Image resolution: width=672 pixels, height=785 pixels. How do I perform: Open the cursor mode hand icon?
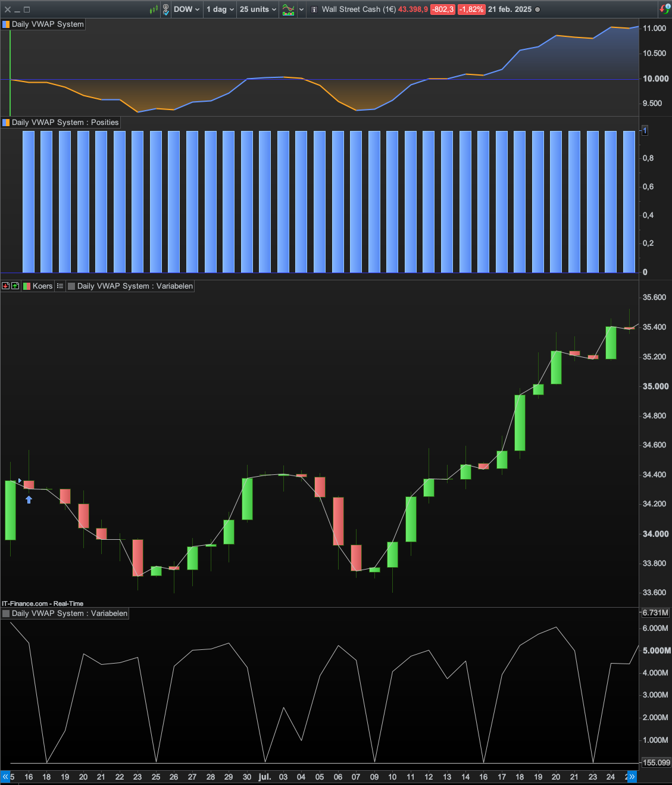coord(166,10)
